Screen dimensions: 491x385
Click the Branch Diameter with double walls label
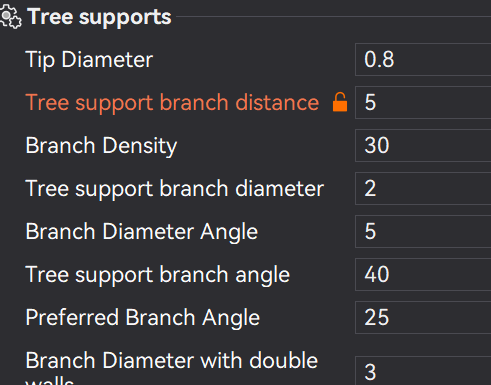click(172, 367)
